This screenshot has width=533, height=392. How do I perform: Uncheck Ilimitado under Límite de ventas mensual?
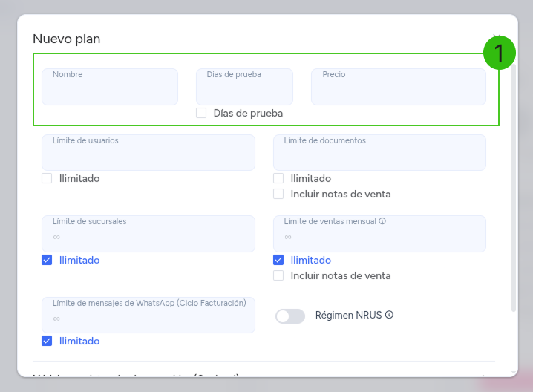(278, 260)
